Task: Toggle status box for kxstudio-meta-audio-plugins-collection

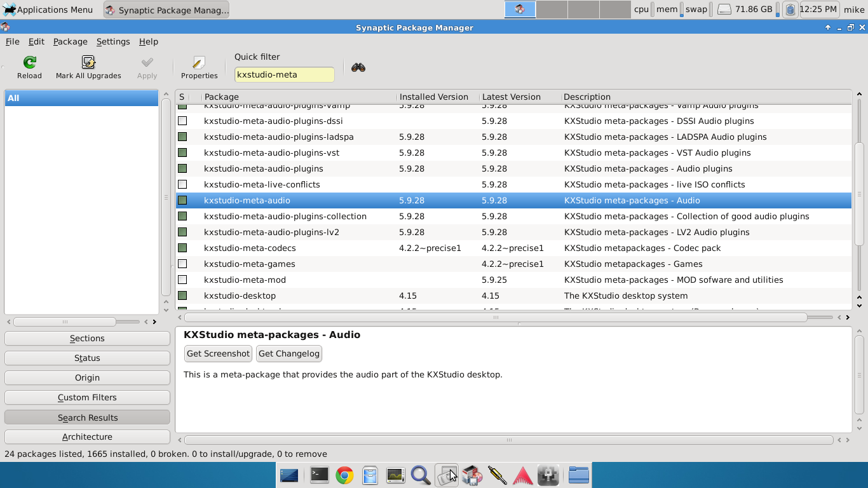Action: (x=182, y=216)
